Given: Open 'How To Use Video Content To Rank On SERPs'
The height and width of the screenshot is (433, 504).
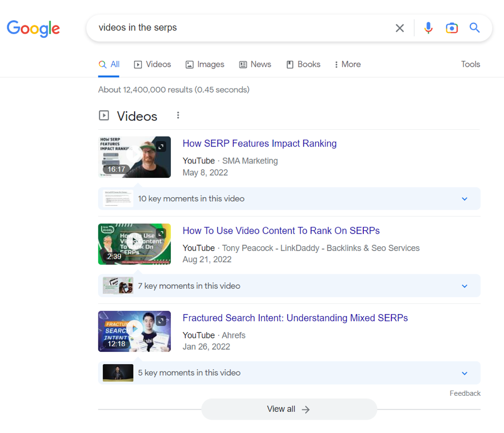Looking at the screenshot, I should 281,231.
